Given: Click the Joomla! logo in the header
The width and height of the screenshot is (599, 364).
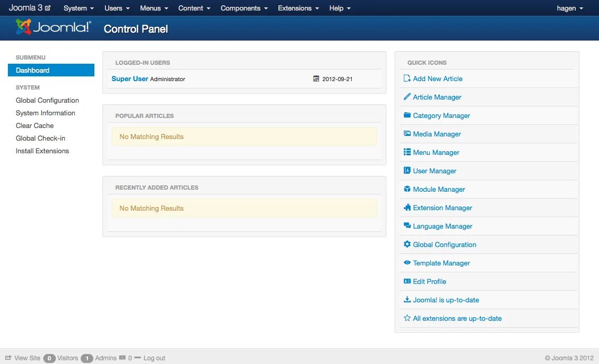Looking at the screenshot, I should coord(53,27).
